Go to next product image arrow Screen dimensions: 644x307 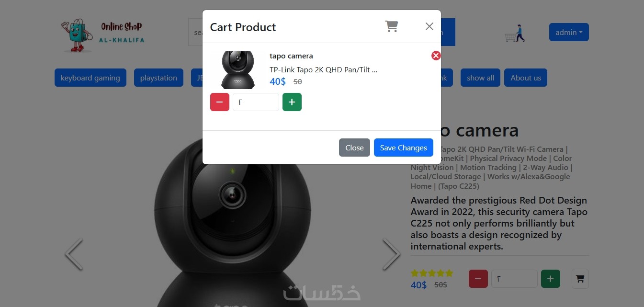click(x=391, y=254)
